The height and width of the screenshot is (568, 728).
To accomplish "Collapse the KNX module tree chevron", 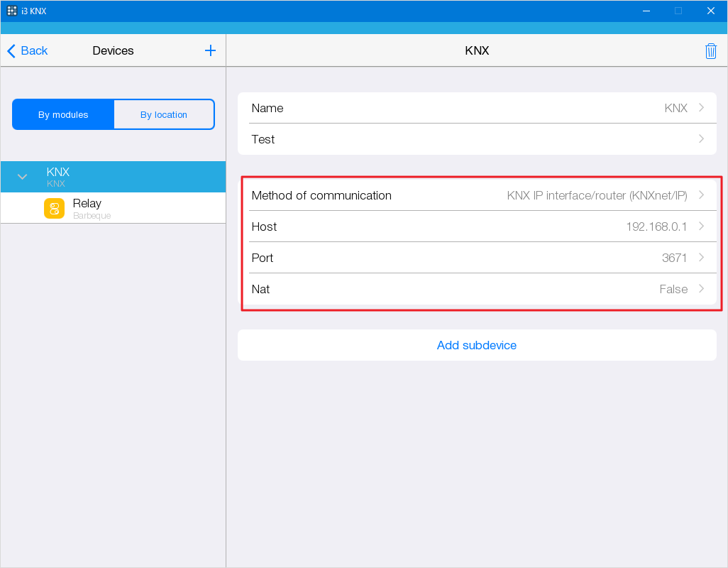I will point(22,177).
